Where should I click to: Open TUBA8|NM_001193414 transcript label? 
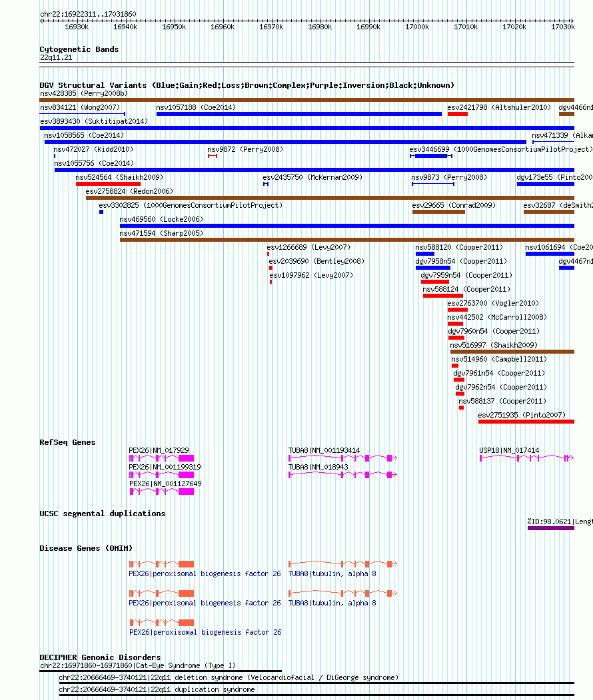pos(324,450)
